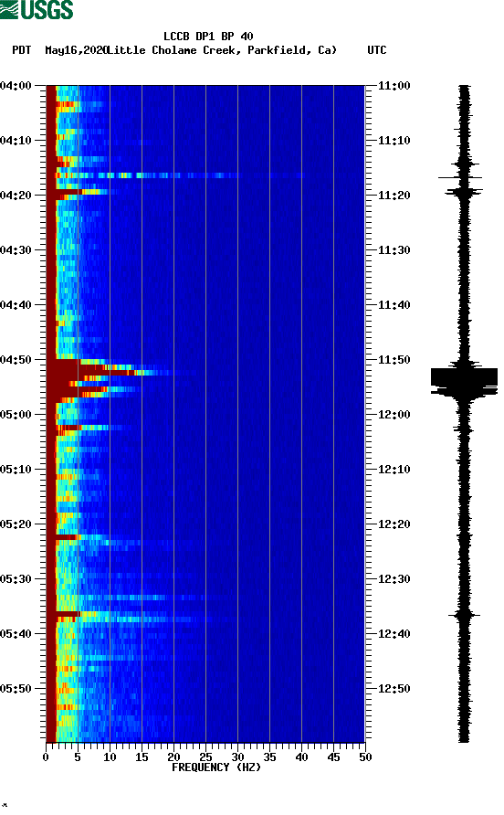Click the seismogram spike near 12:37 UTC
Image resolution: width=504 pixels, height=815 pixels.
464,616
